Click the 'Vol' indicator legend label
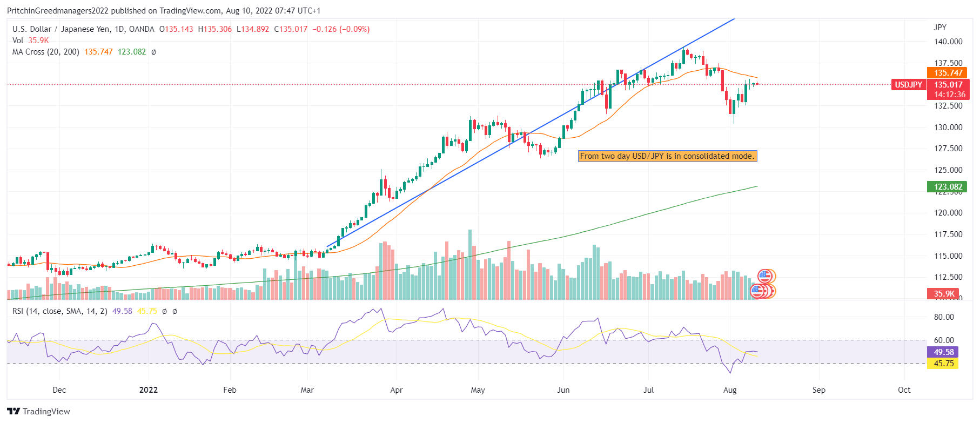The image size is (980, 423). (18, 41)
